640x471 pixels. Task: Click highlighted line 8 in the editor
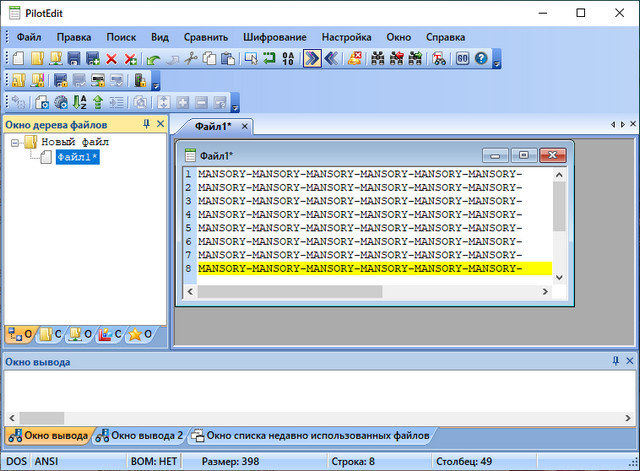[360, 269]
